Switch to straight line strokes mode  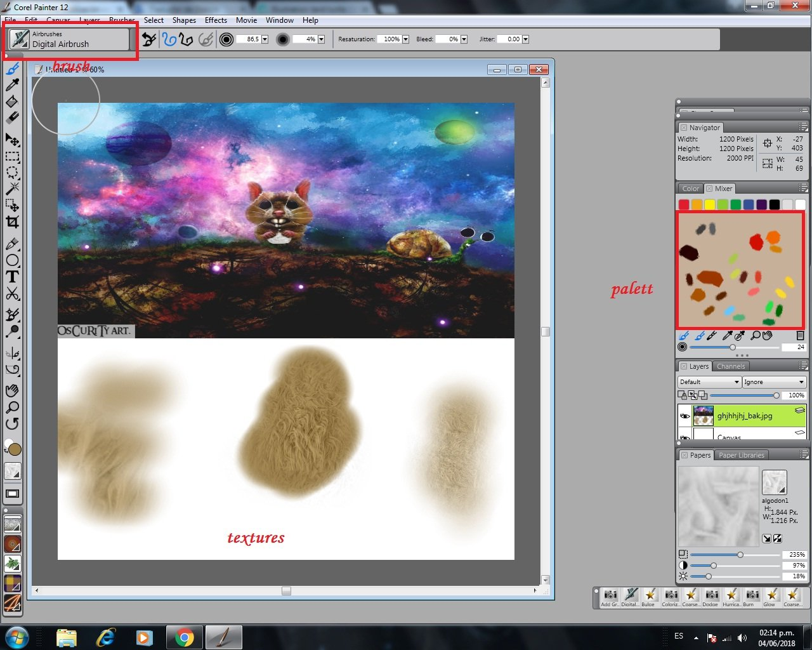[186, 39]
